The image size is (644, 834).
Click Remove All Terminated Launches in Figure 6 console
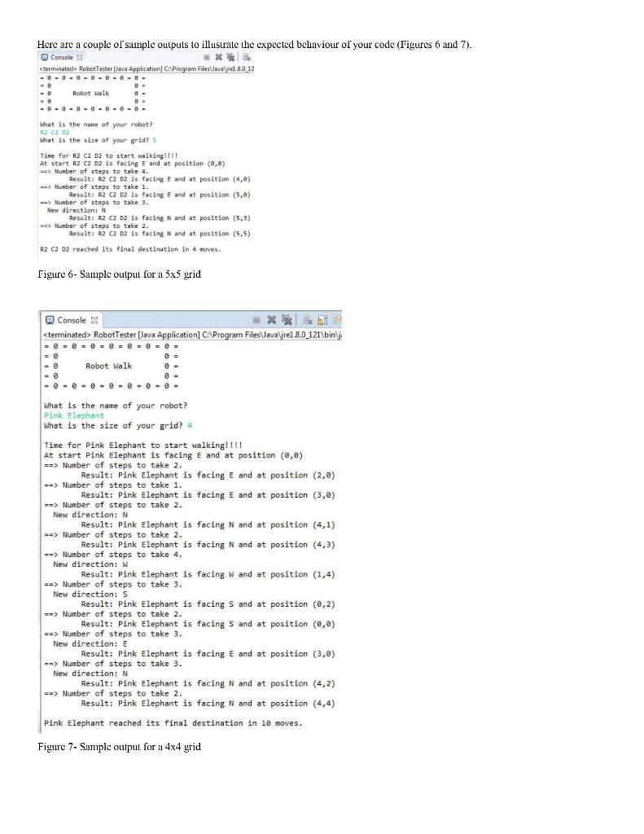[x=230, y=57]
